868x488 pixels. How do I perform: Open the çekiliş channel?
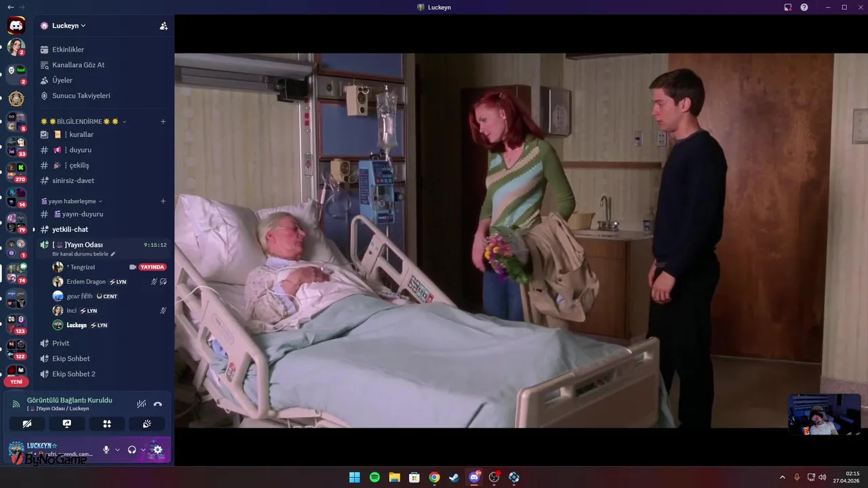coord(104,165)
